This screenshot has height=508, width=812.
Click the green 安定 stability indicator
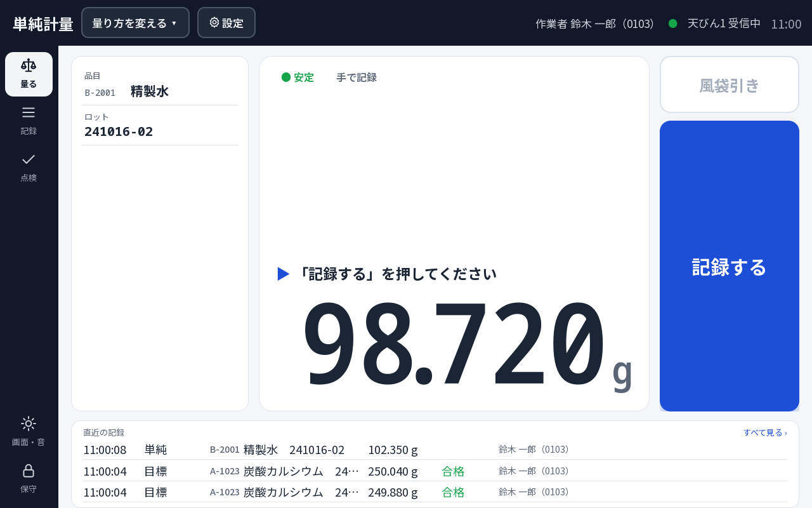(298, 77)
